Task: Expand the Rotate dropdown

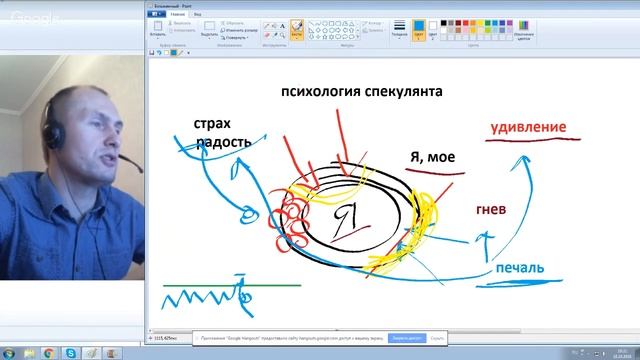Action: point(235,38)
